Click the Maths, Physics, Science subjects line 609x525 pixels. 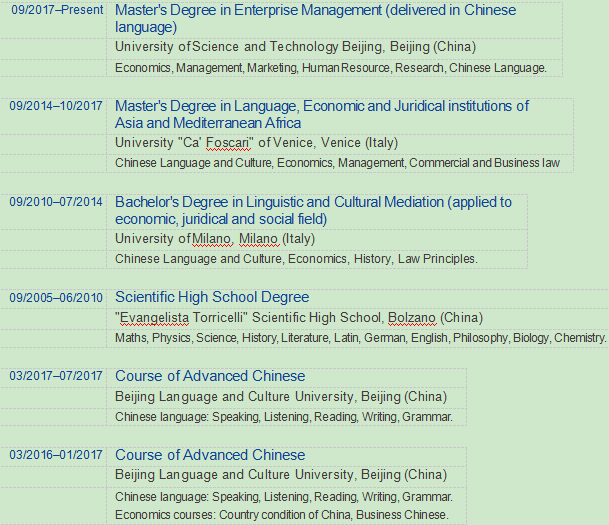pyautogui.click(x=360, y=338)
